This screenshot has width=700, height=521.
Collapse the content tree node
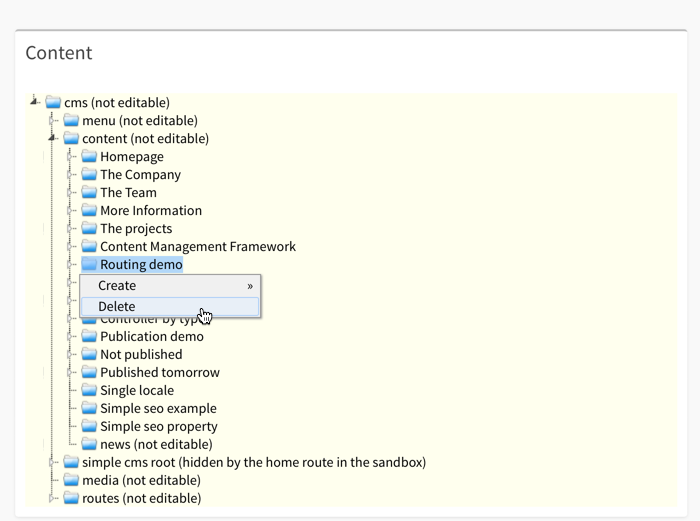[52, 138]
